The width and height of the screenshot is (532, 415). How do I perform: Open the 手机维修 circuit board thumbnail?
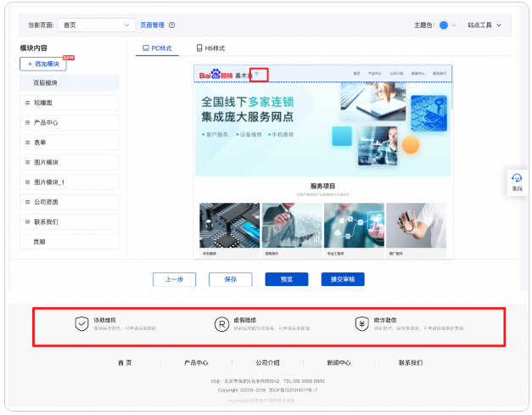(230, 225)
